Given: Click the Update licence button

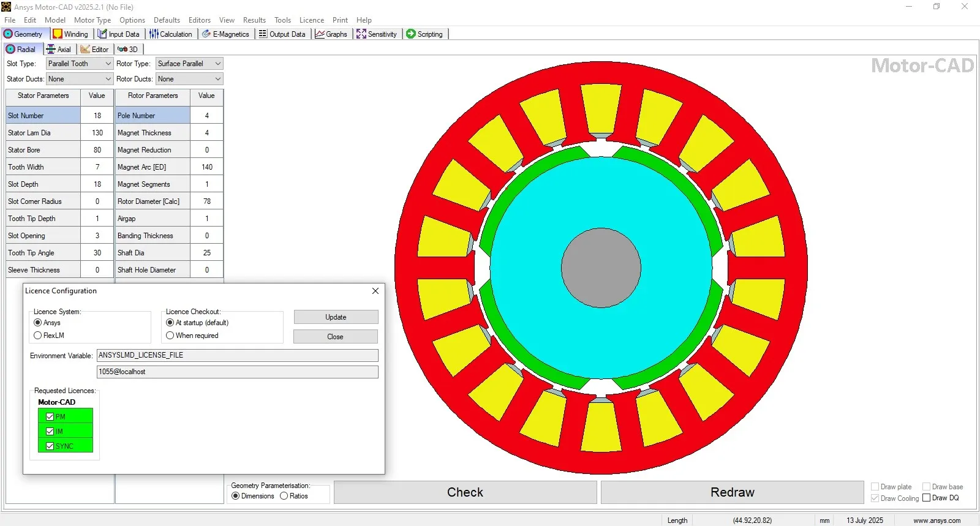Looking at the screenshot, I should coord(336,317).
